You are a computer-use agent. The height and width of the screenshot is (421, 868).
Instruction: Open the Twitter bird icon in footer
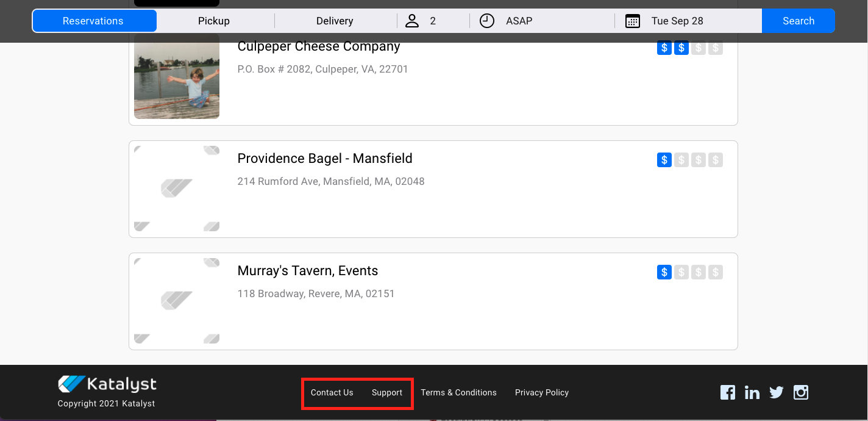coord(776,392)
